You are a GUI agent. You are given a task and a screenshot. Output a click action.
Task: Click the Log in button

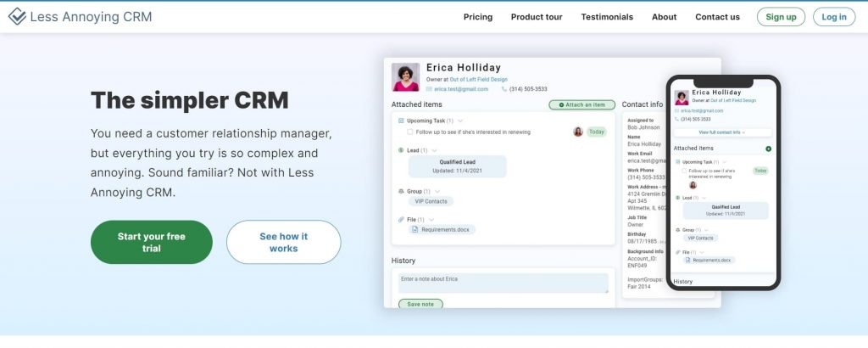click(x=834, y=17)
